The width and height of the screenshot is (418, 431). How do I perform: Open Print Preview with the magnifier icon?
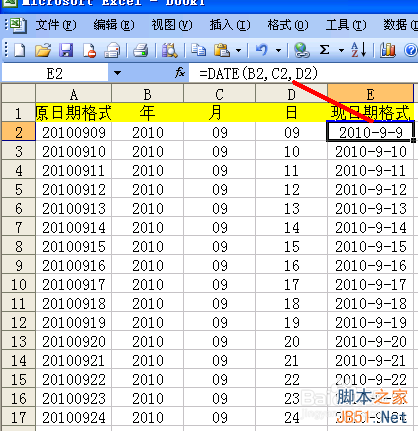coord(169,50)
